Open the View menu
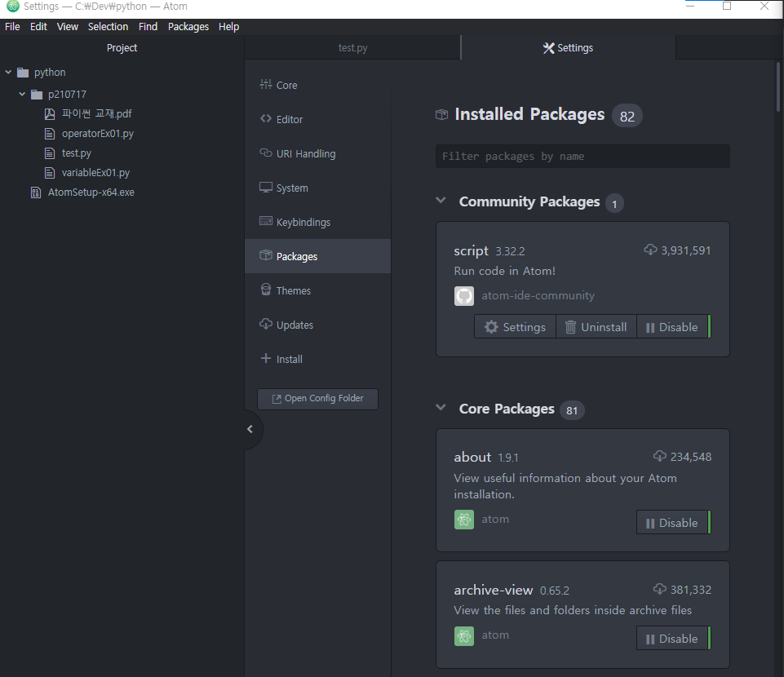784x677 pixels. tap(68, 26)
